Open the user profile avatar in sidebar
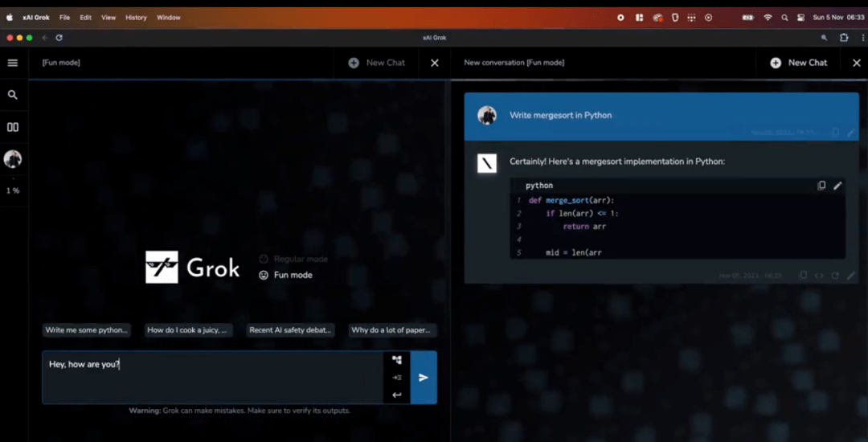Viewport: 868px width, 442px height. [x=13, y=159]
